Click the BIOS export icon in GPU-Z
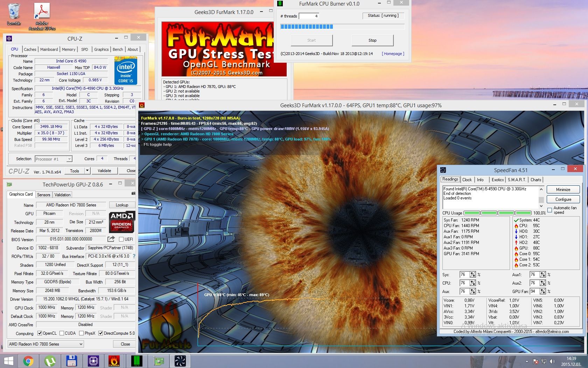Screen dimensions: 588x368 point(111,239)
